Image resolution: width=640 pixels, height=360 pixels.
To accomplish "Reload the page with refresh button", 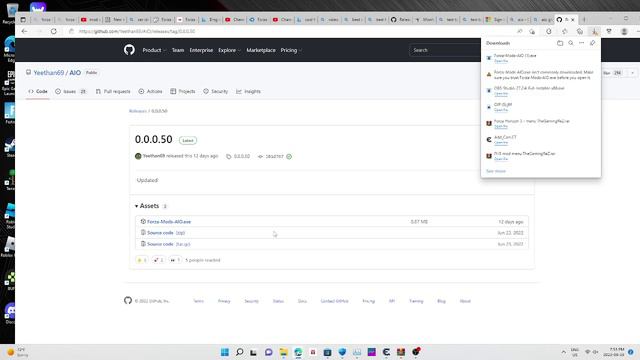I will coord(53,31).
